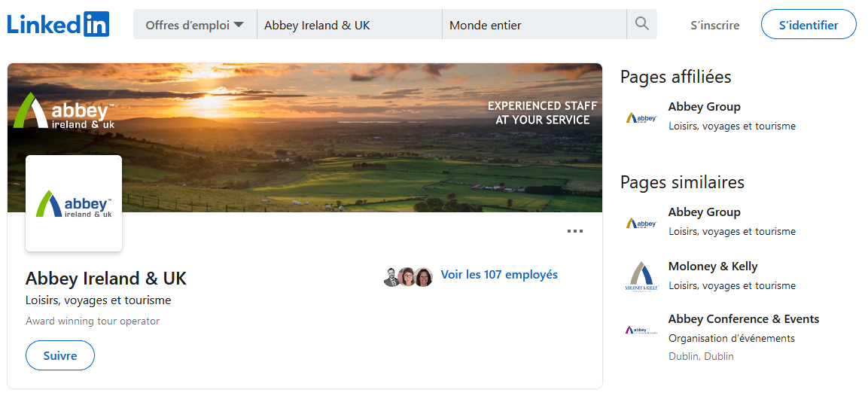Open Abbey Group link in Pages affiliées
Viewport: 868px width, 399px height.
pos(704,107)
